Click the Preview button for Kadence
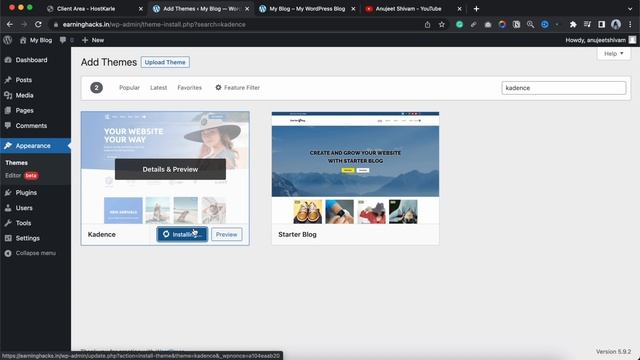 pos(227,234)
